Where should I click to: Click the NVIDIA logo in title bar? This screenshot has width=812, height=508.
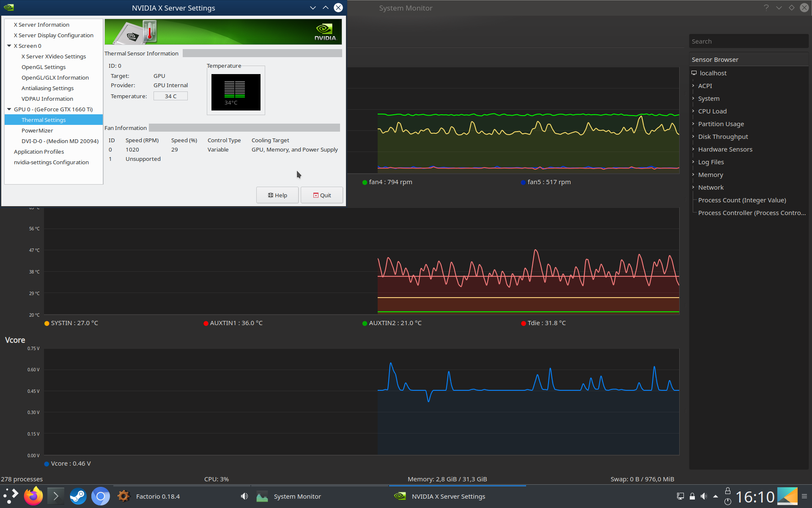click(9, 8)
